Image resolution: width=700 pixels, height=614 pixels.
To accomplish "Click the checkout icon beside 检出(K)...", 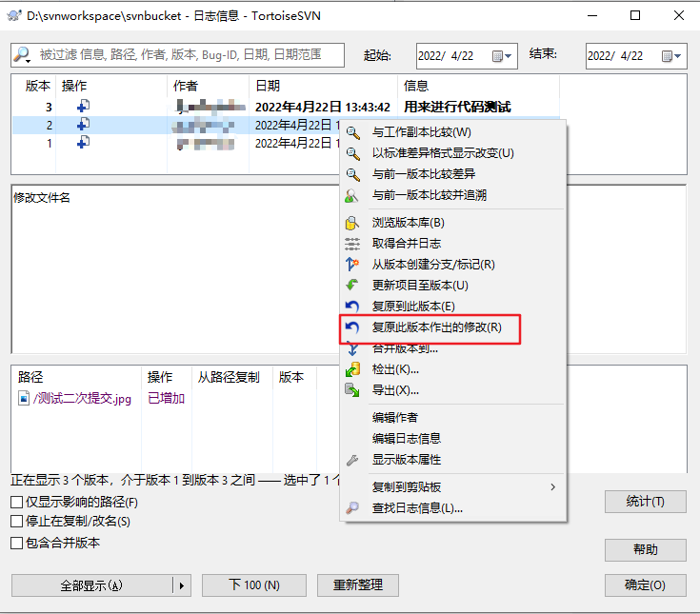I will (352, 369).
